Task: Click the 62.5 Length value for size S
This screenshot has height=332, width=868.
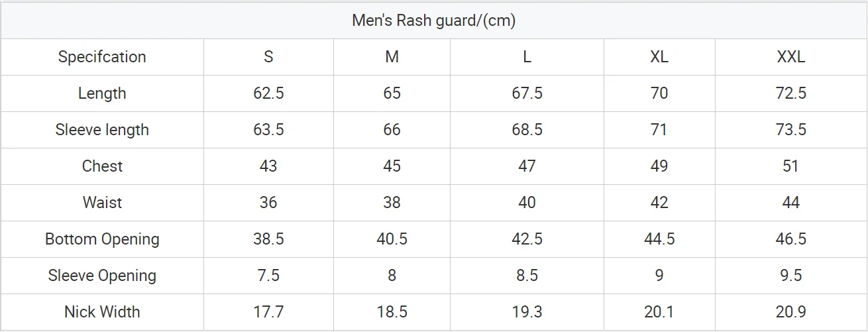Action: point(268,93)
